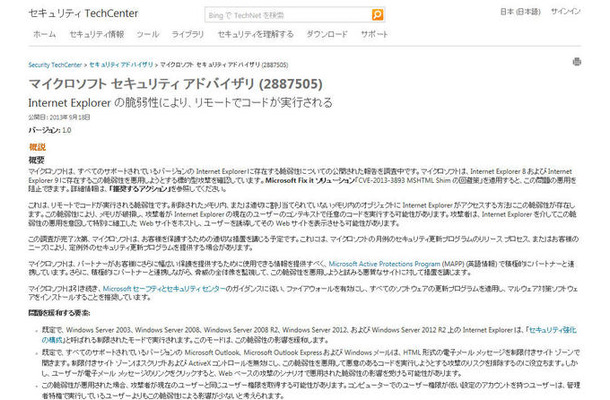
Task: Open the Microsoft Active Protections Program link
Action: [x=384, y=264]
